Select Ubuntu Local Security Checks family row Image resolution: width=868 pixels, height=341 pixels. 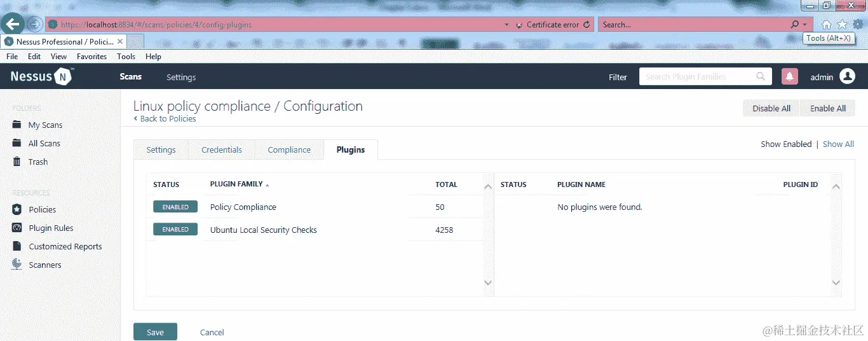pyautogui.click(x=315, y=230)
